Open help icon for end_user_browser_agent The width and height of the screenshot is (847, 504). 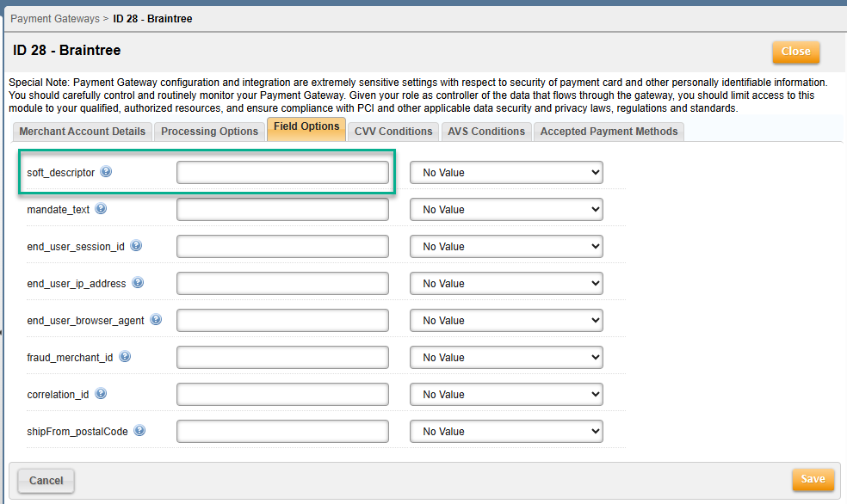click(156, 319)
